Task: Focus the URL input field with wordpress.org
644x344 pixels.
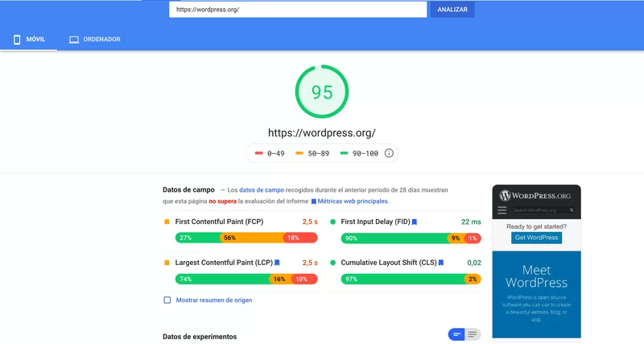Action: (x=298, y=10)
